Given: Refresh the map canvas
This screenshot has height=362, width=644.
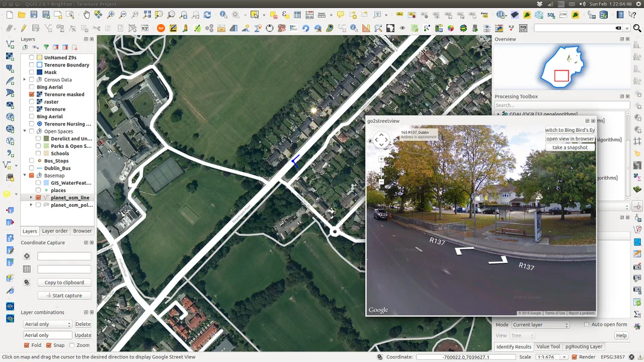Looking at the screenshot, I should pos(207,15).
